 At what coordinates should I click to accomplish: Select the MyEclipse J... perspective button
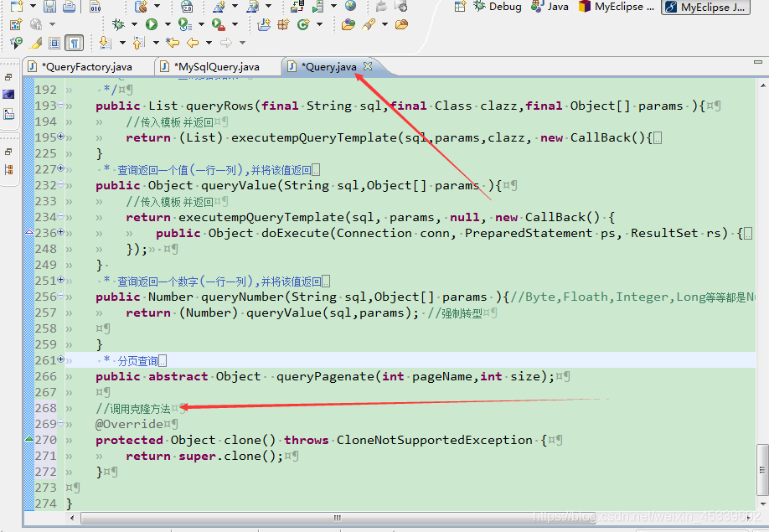point(705,7)
